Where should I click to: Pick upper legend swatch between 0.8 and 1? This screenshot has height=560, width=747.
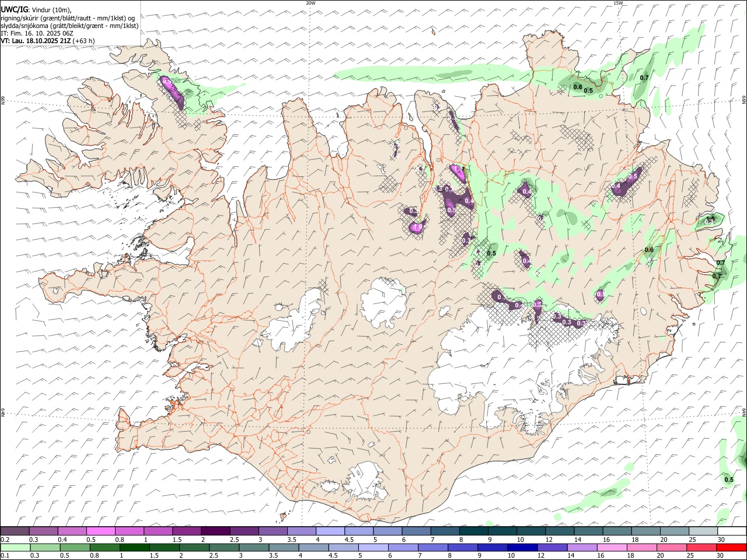point(130,531)
